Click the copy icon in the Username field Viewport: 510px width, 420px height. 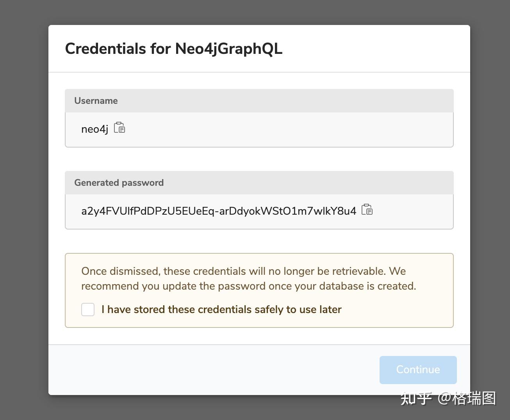coord(119,127)
